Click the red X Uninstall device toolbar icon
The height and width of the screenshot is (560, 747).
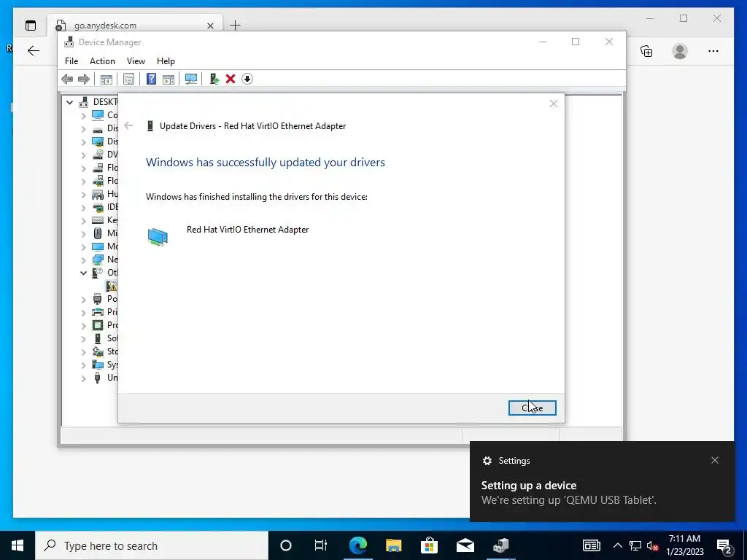pyautogui.click(x=231, y=79)
